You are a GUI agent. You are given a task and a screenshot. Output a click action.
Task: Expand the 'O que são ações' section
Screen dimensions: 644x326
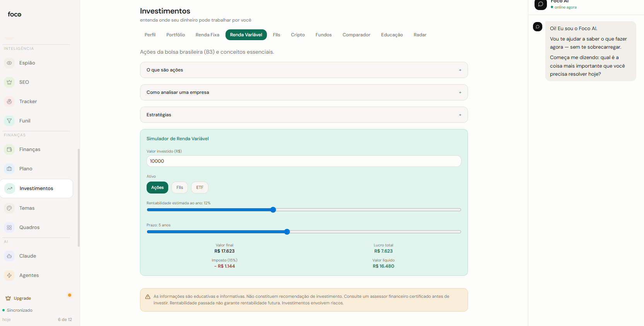point(304,70)
